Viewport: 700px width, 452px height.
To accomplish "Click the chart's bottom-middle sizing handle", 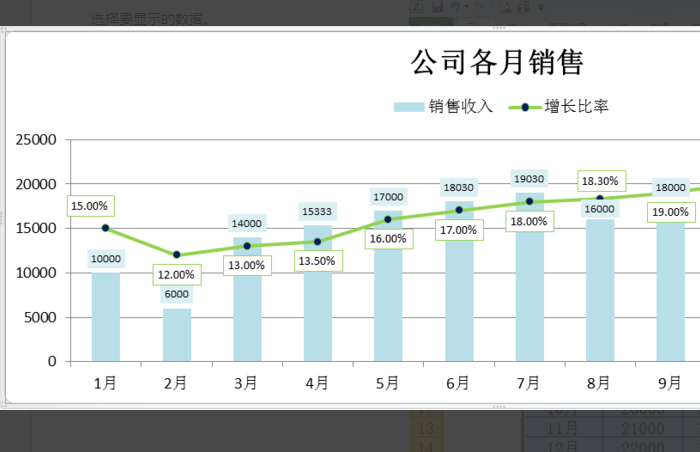I will [499, 407].
